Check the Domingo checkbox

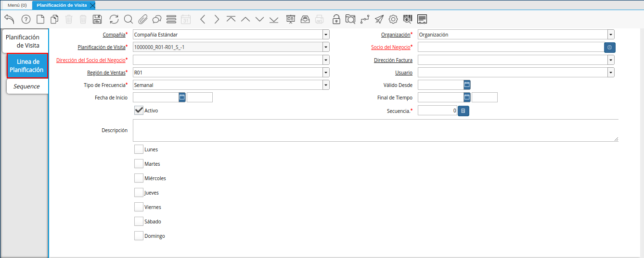tap(139, 235)
